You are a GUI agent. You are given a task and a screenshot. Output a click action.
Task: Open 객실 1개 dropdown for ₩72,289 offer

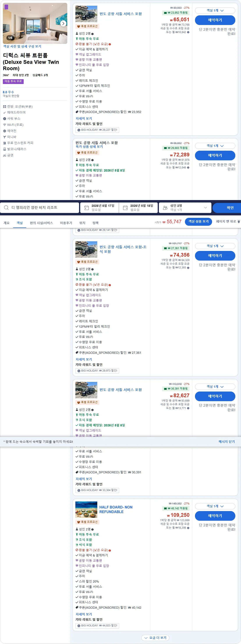(215, 146)
